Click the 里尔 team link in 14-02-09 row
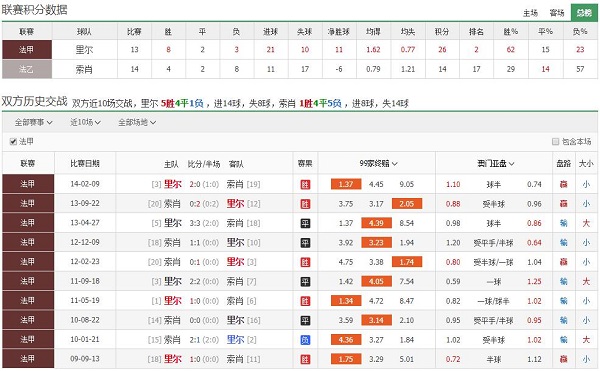600x371 pixels. coord(173,184)
